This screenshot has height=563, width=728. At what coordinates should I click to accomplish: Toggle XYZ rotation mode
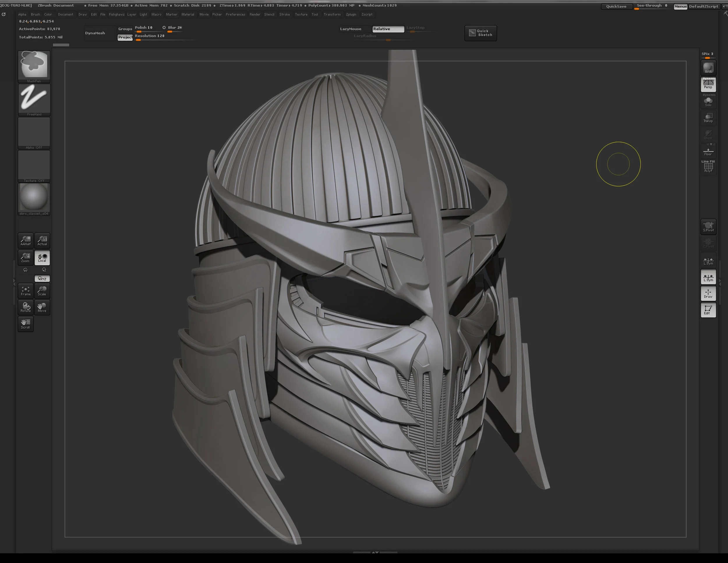coord(42,279)
